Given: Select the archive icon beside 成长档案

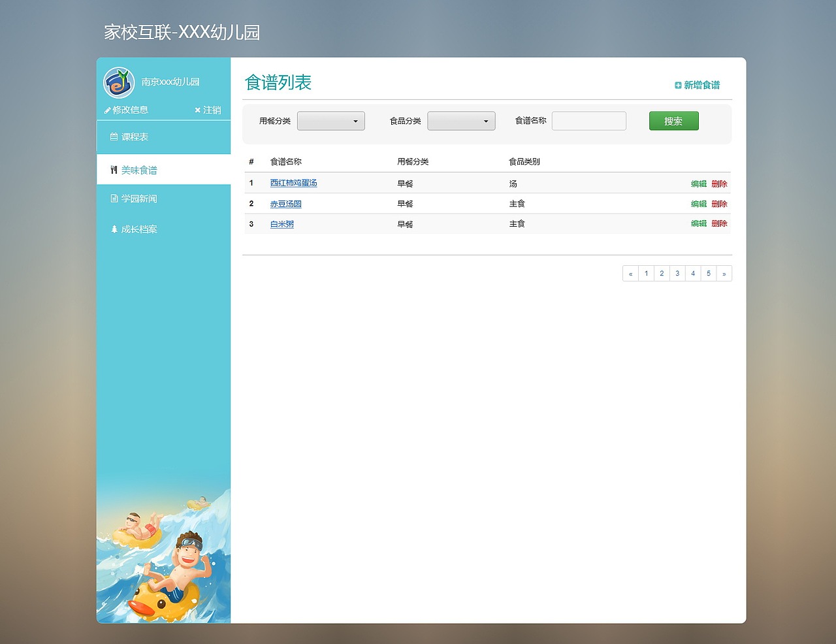Looking at the screenshot, I should click(x=114, y=229).
